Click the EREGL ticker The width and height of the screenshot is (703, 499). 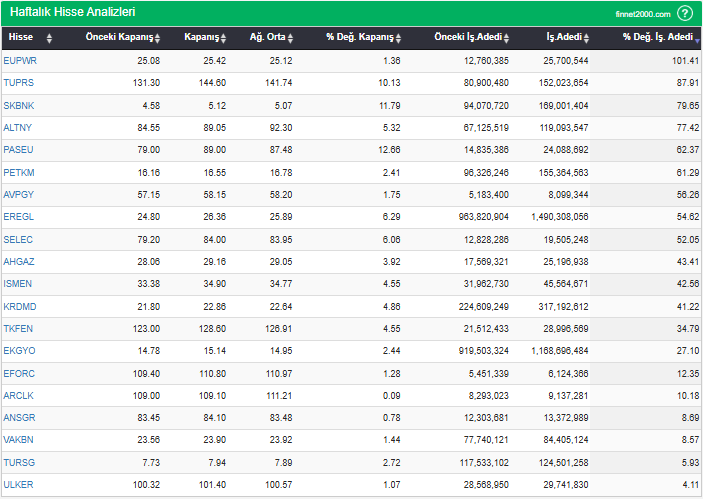19,216
